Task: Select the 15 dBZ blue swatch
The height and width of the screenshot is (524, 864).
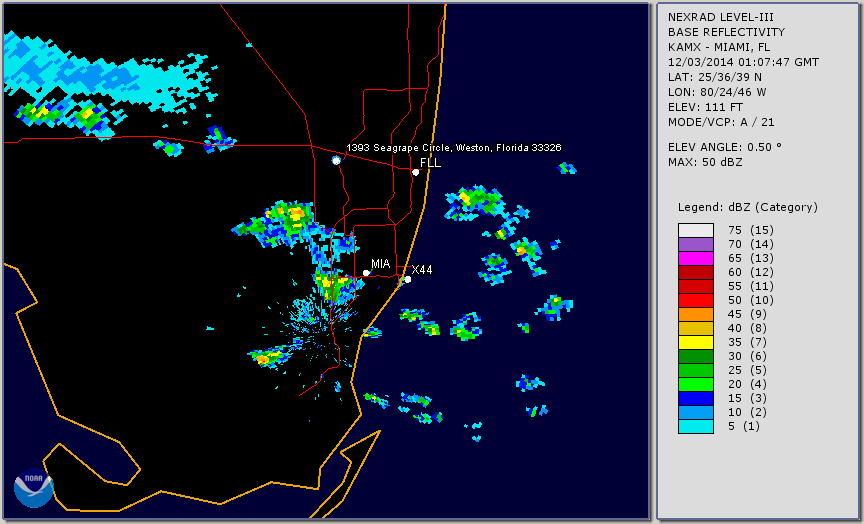Action: [x=696, y=399]
